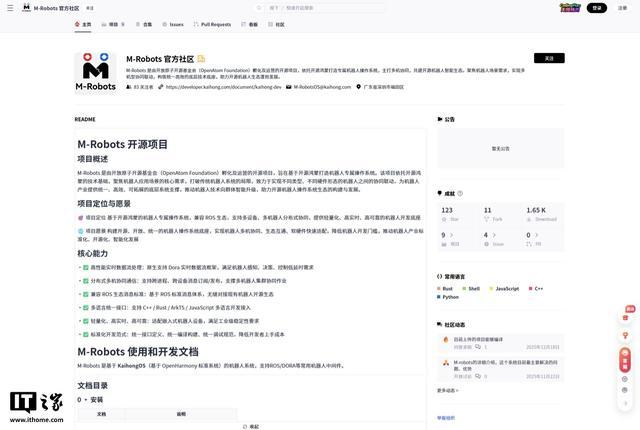Select the C++ language tag
Viewport: 640px width, 430px height.
click(x=536, y=288)
